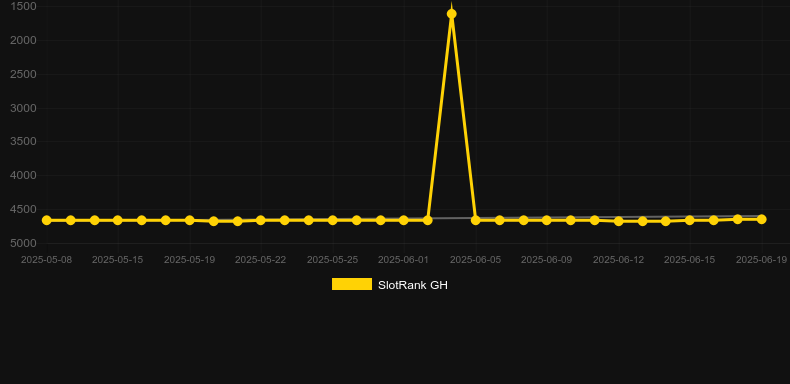Select the 2025-05-25 data point
Viewport: 790px width, 384px height.
(x=333, y=220)
